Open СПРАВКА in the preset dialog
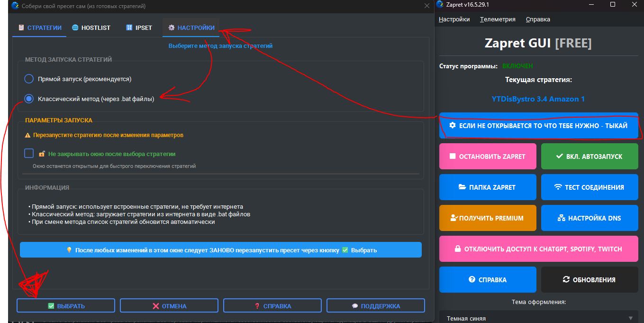 272,306
